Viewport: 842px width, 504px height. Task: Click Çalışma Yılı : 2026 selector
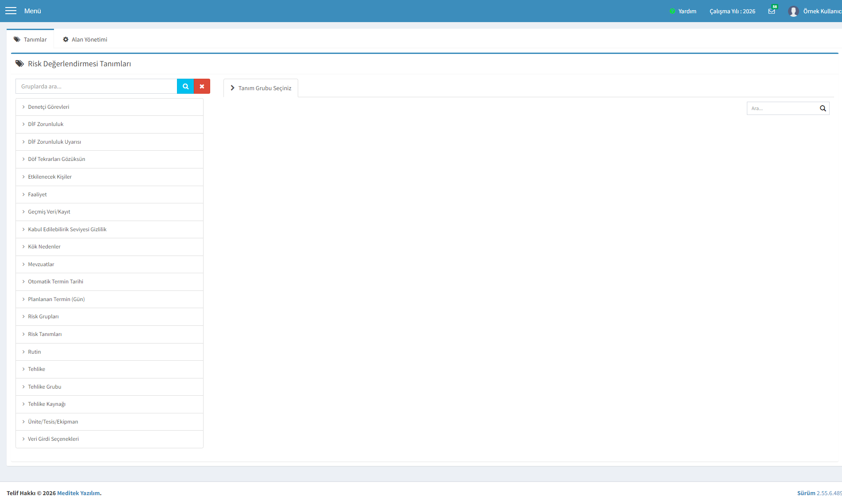click(732, 11)
